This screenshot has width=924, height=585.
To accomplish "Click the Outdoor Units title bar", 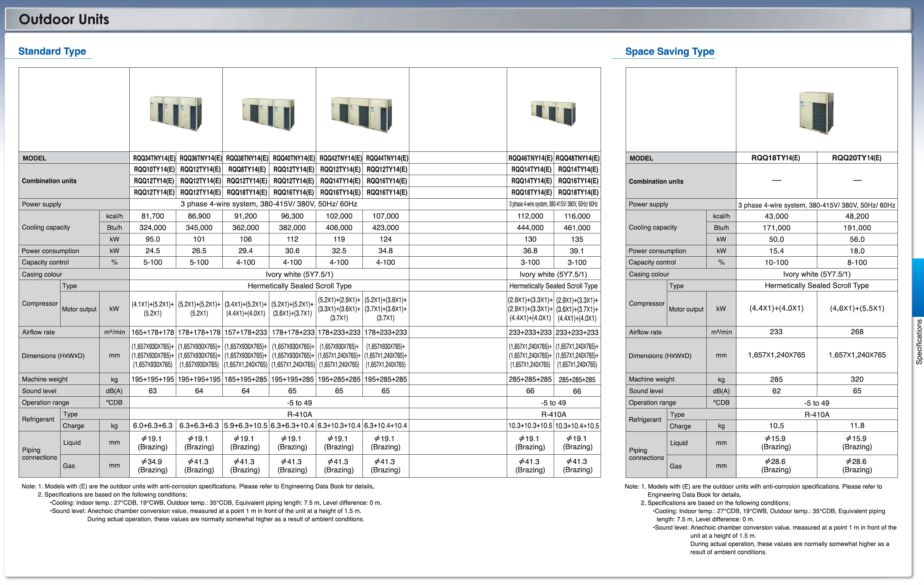I will tap(64, 19).
